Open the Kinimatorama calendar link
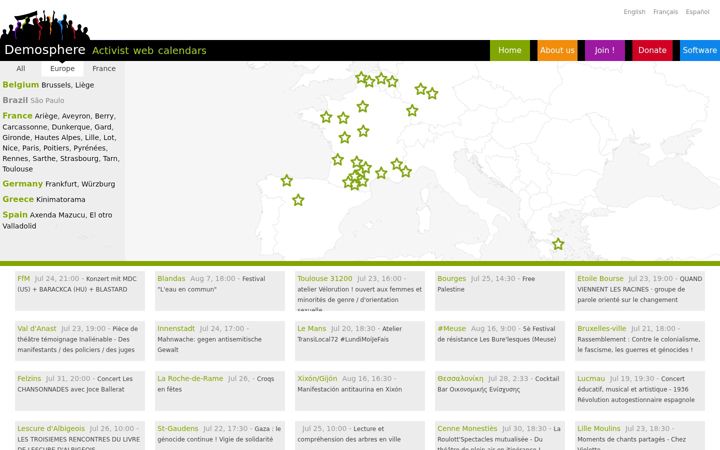720x450 pixels. (61, 200)
